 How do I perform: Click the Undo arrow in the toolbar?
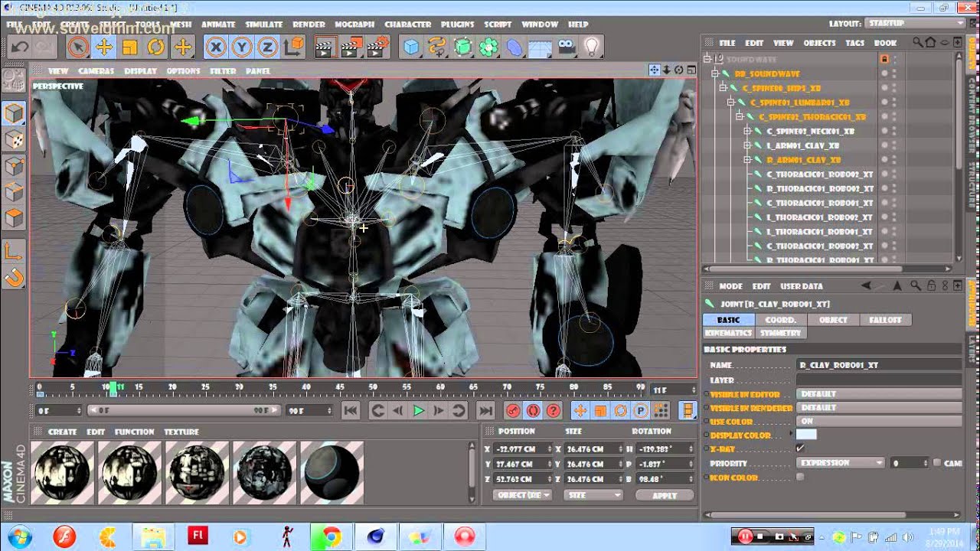(19, 47)
